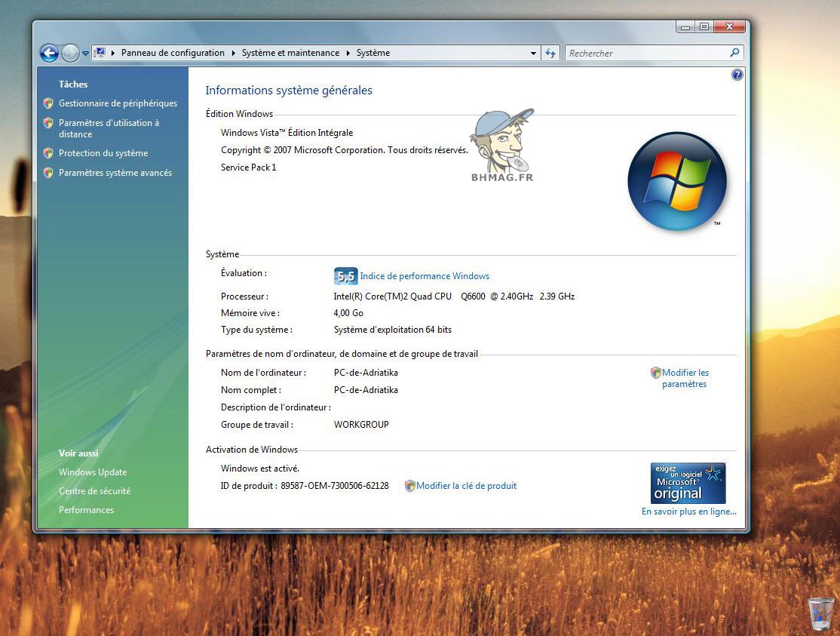The image size is (840, 636).
Task: Open Protection du système
Action: (x=103, y=152)
